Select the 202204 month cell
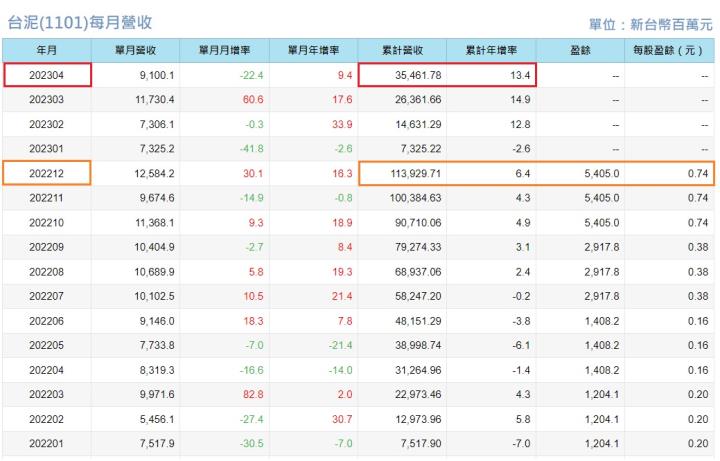The height and width of the screenshot is (461, 720). click(x=47, y=370)
